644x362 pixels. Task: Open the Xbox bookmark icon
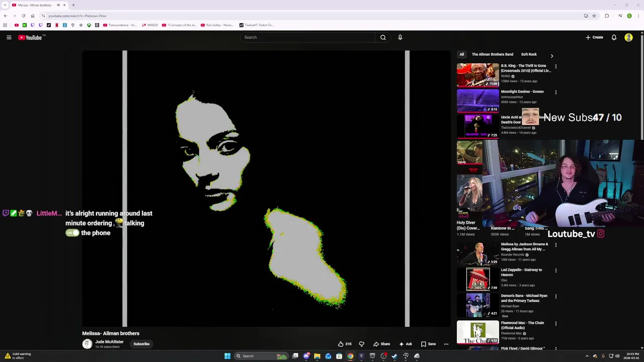pos(89,25)
